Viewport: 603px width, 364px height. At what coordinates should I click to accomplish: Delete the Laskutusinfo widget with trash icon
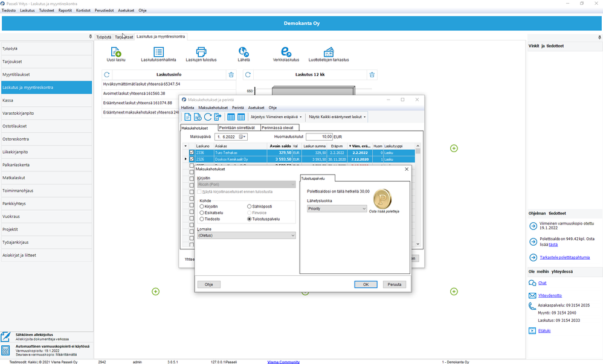pos(231,75)
